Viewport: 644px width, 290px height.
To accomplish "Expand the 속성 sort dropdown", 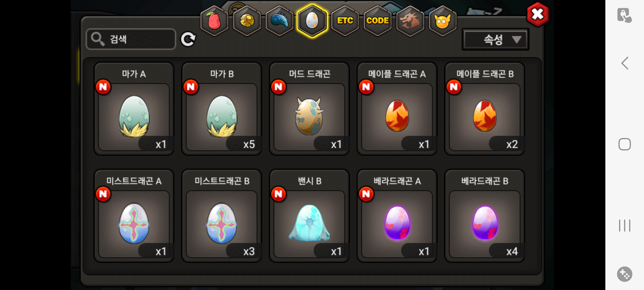I will [496, 40].
